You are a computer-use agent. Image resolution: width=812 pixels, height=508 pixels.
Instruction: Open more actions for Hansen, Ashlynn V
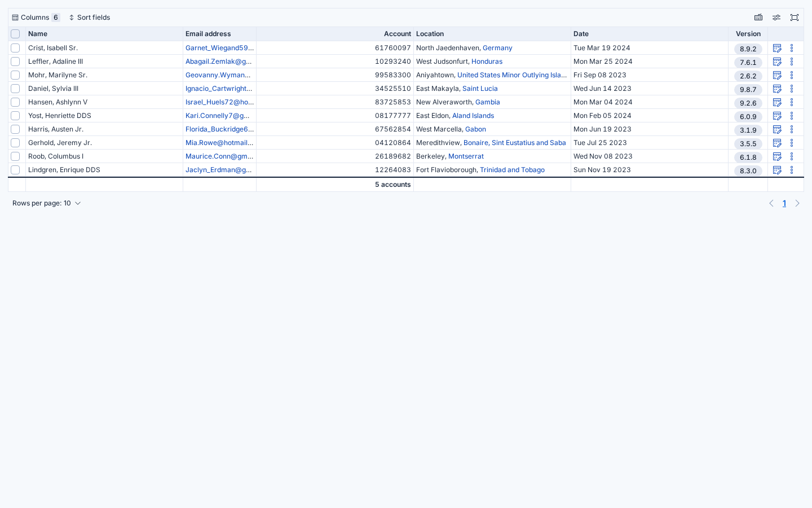tap(792, 102)
